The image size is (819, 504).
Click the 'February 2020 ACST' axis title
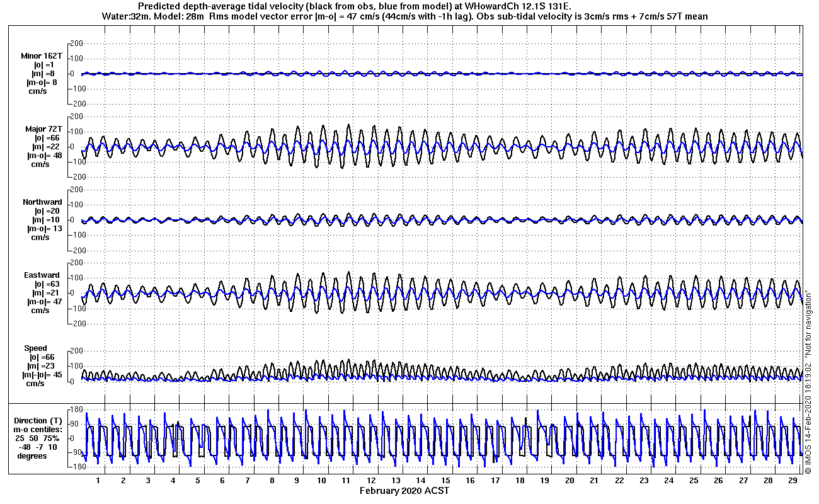[x=404, y=491]
